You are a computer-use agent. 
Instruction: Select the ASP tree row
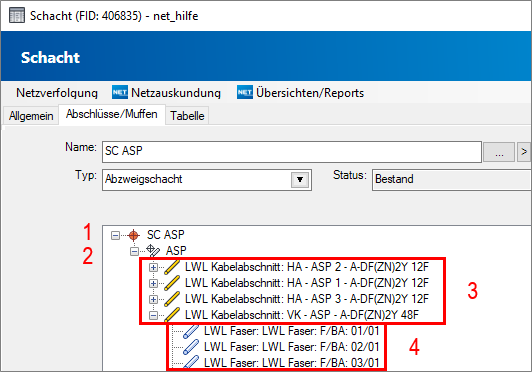(x=176, y=251)
